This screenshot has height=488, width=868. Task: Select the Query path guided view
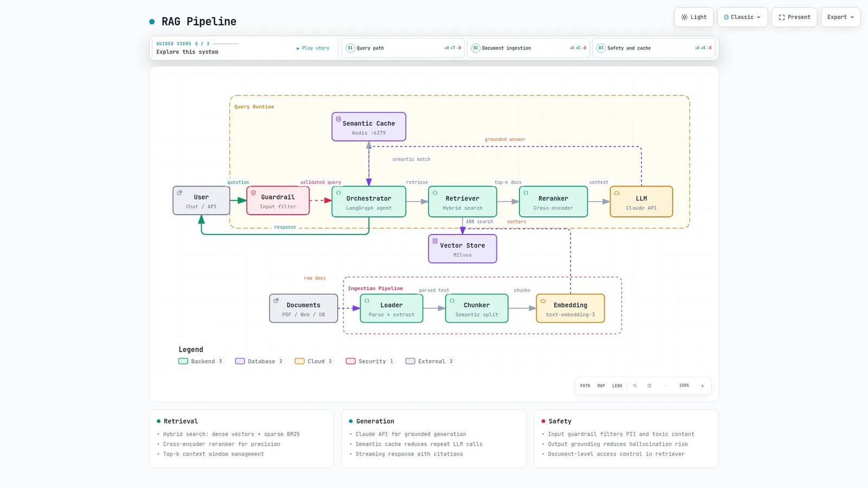pyautogui.click(x=403, y=48)
